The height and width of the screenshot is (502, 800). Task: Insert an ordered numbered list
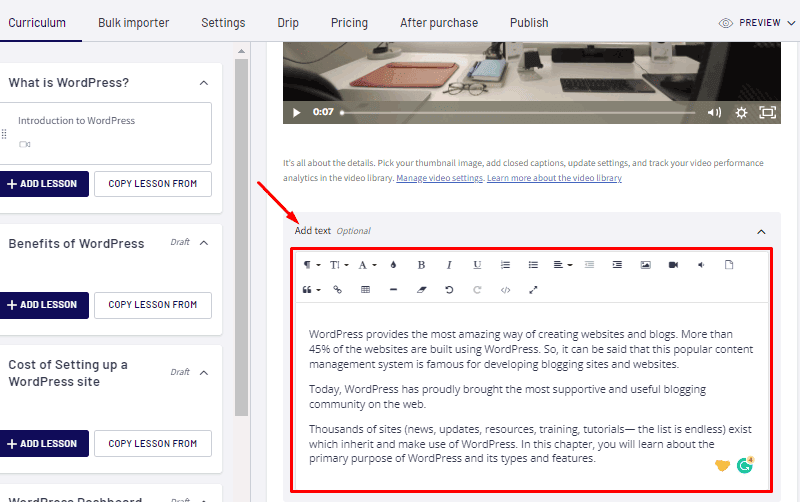[505, 265]
